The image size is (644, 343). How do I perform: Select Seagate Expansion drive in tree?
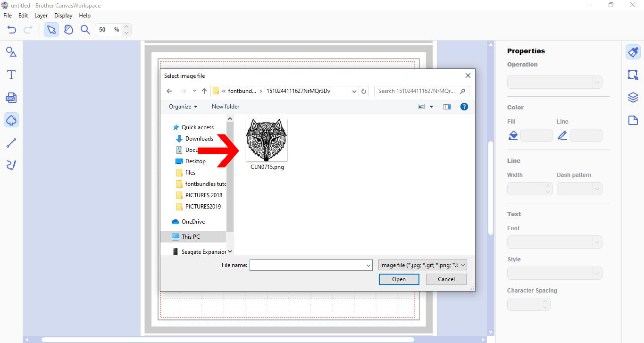coord(199,252)
